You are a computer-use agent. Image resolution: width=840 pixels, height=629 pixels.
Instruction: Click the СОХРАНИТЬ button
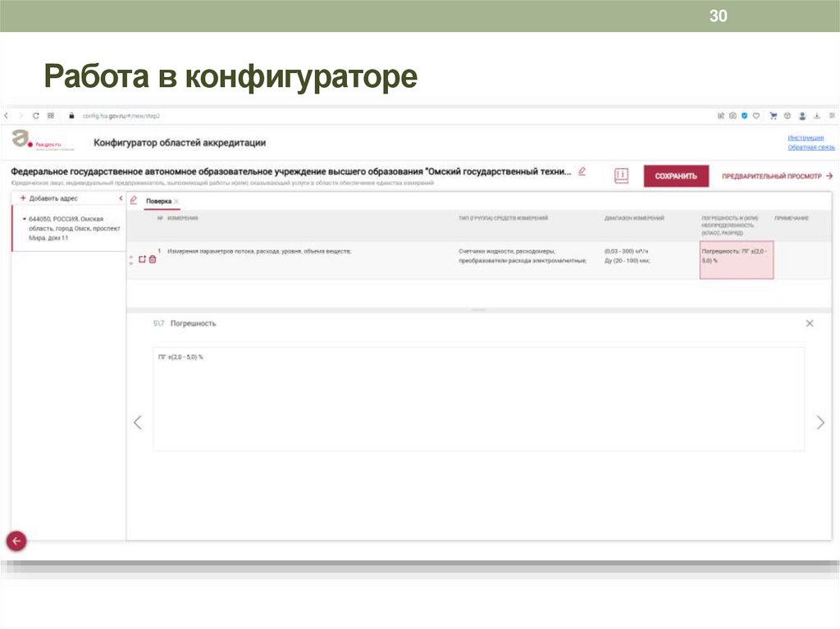pyautogui.click(x=675, y=175)
